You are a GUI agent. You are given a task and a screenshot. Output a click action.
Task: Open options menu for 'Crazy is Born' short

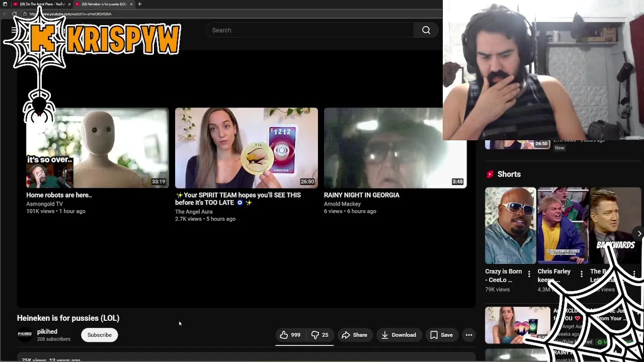pos(529,274)
